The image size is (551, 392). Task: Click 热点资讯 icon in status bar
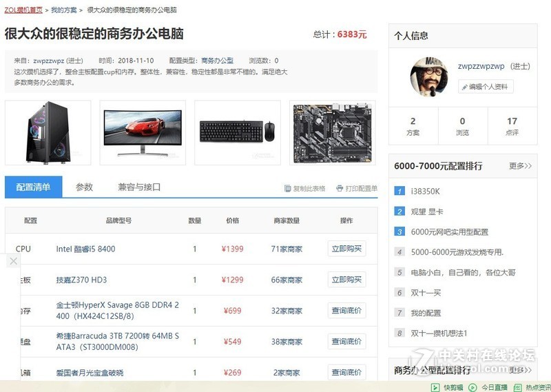518,387
